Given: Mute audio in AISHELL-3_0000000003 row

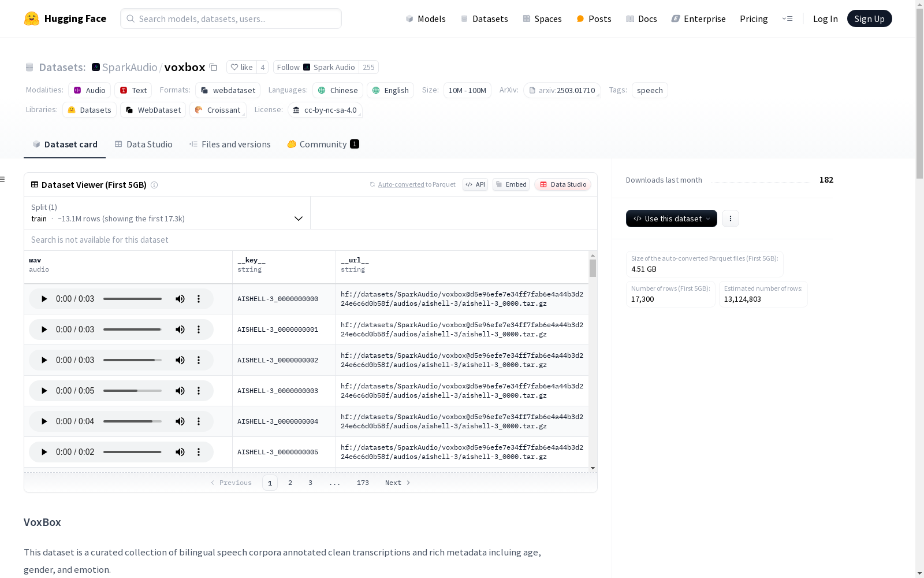Looking at the screenshot, I should (180, 391).
